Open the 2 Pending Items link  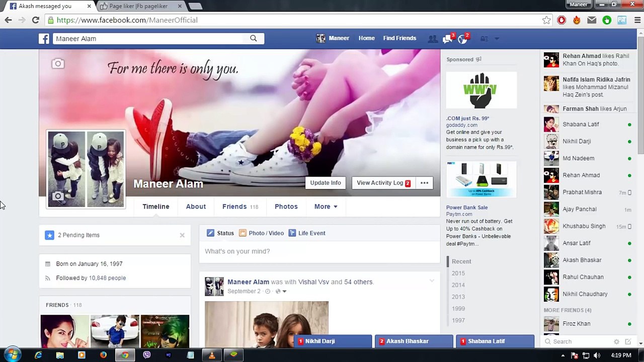coord(78,235)
